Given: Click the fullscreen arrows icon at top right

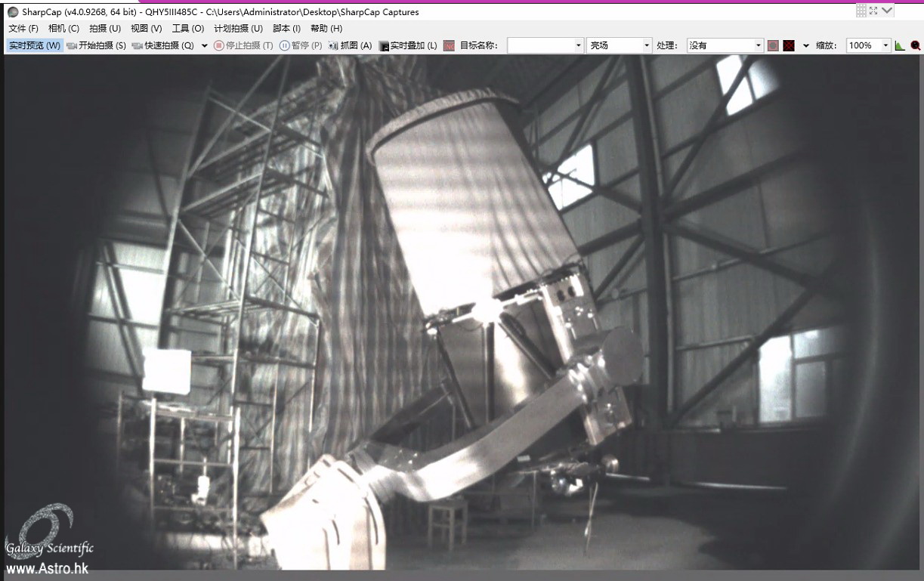Looking at the screenshot, I should coord(873,11).
